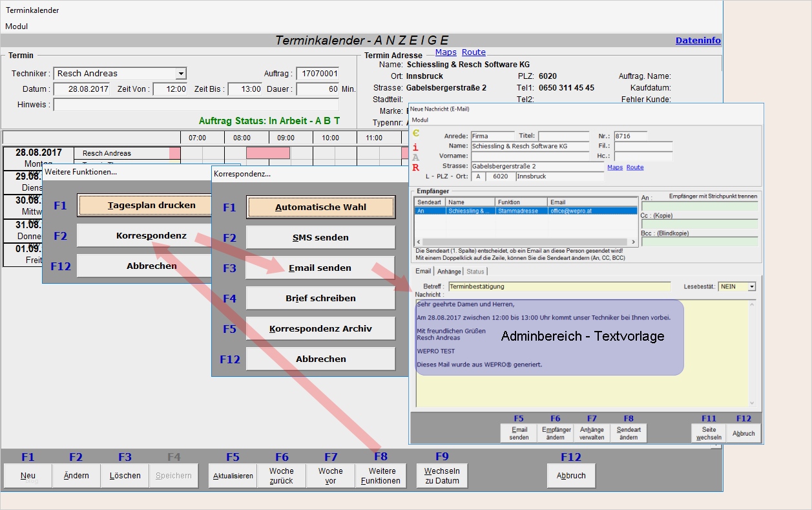Click the gray 'A' icon
Image resolution: width=812 pixels, height=510 pixels.
click(415, 158)
